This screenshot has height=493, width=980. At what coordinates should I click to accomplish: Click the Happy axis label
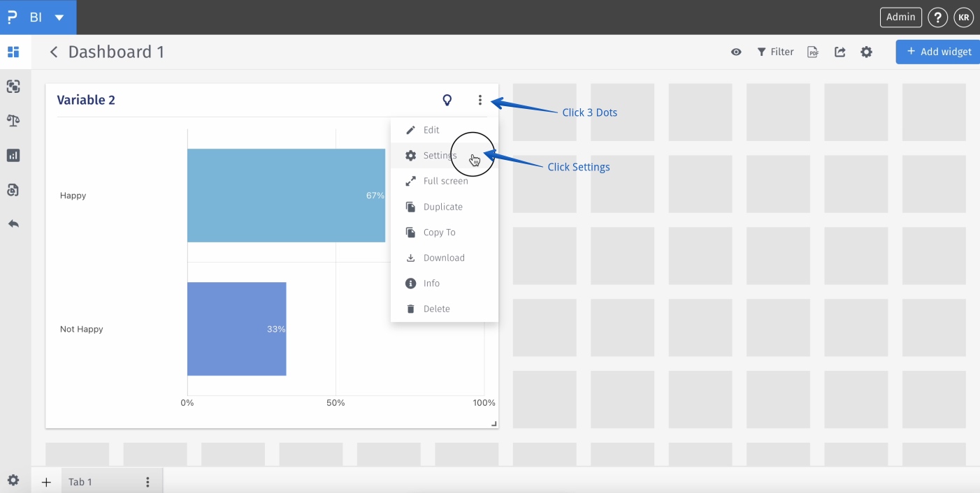tap(73, 196)
